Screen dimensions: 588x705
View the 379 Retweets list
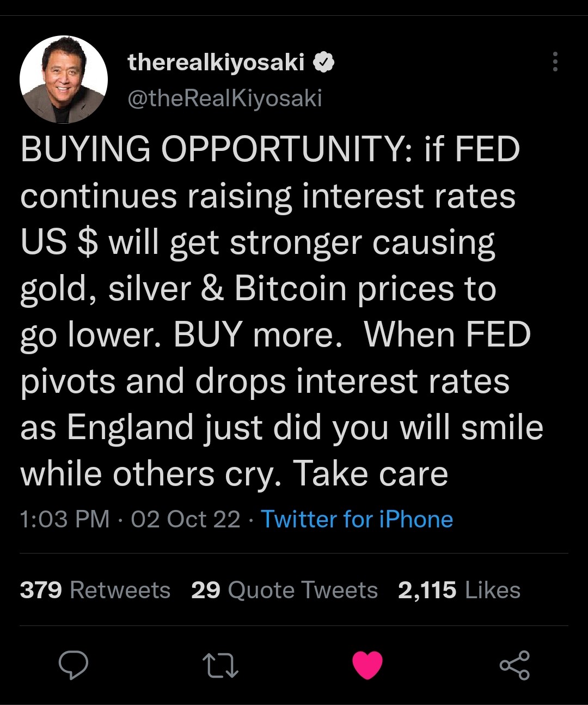(x=95, y=590)
